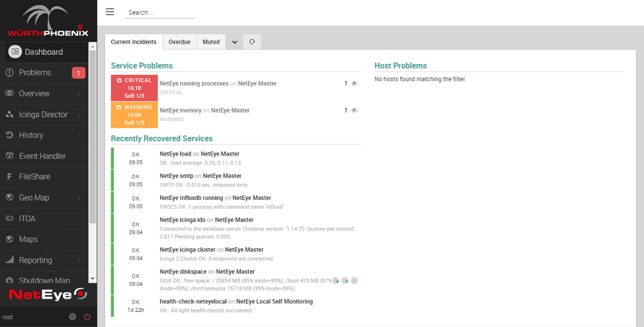Click the Maps globe icon
Screen dimensions: 644x327
coord(9,239)
